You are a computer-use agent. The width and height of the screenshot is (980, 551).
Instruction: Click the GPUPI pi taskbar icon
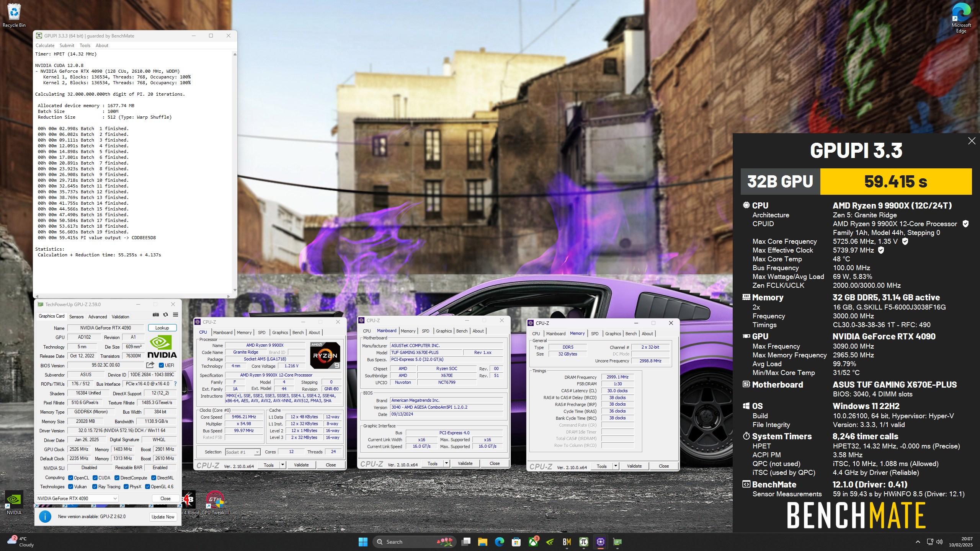click(583, 542)
